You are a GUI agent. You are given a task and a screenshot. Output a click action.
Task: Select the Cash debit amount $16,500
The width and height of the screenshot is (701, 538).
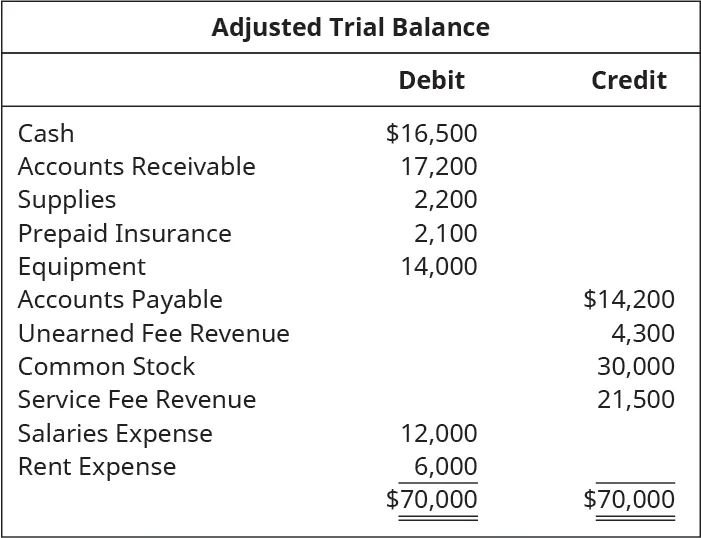431,133
